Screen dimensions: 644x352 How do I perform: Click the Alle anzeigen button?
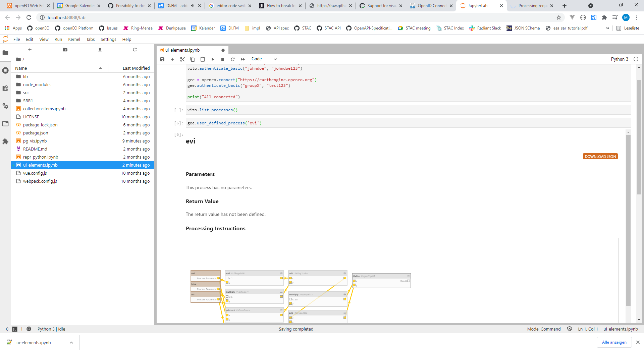coord(614,342)
